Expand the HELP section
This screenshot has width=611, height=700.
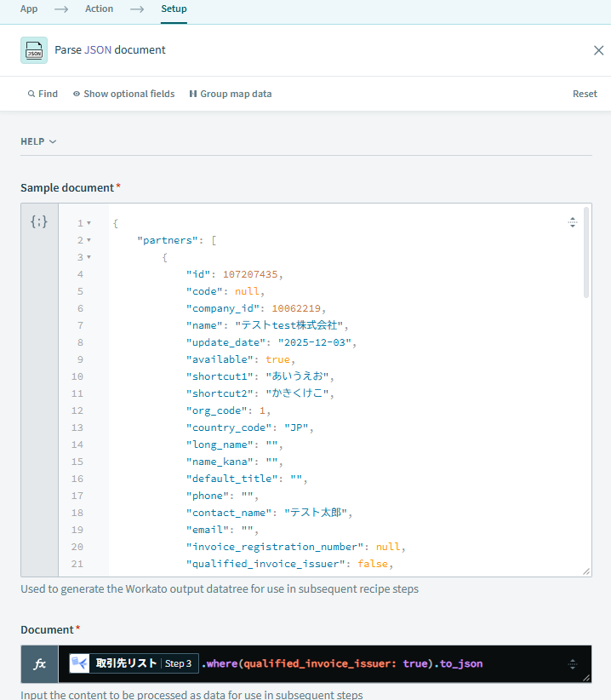[38, 141]
